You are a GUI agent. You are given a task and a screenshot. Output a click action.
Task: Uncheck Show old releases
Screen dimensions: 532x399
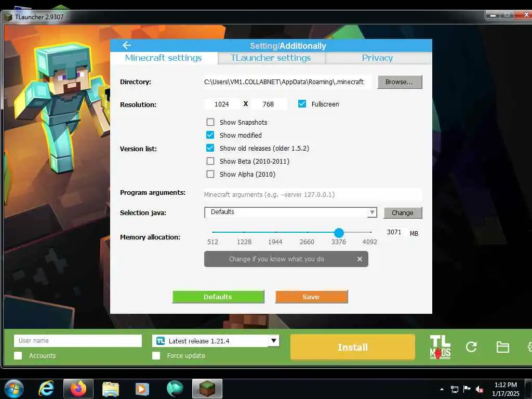[210, 148]
